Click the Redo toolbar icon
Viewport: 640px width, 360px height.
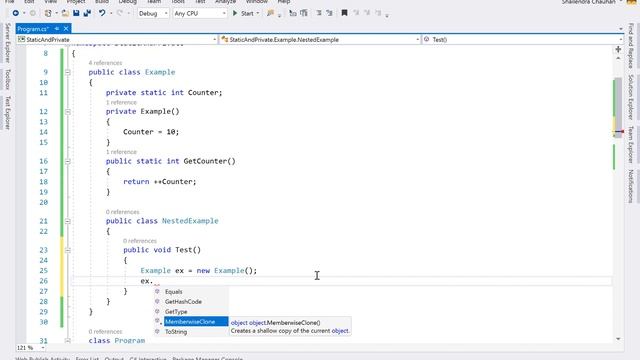pos(120,13)
